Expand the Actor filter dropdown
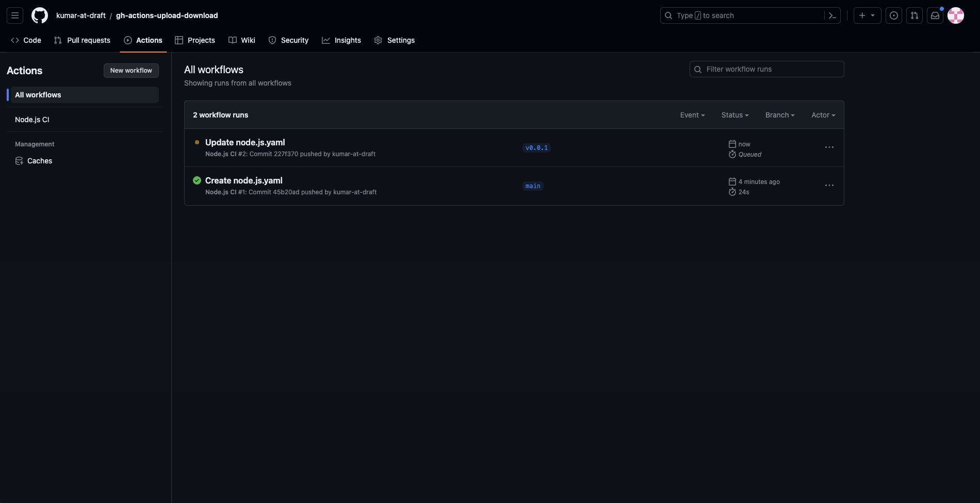The height and width of the screenshot is (503, 980). (x=823, y=115)
